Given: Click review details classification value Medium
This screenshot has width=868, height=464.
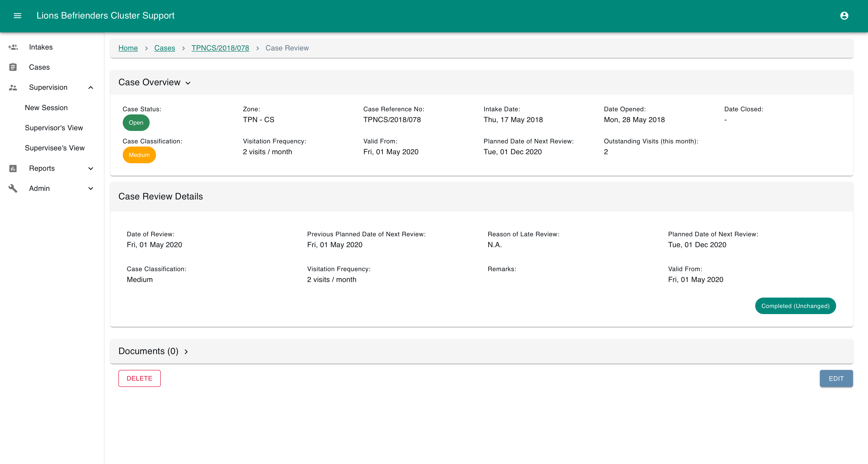Looking at the screenshot, I should click(139, 279).
